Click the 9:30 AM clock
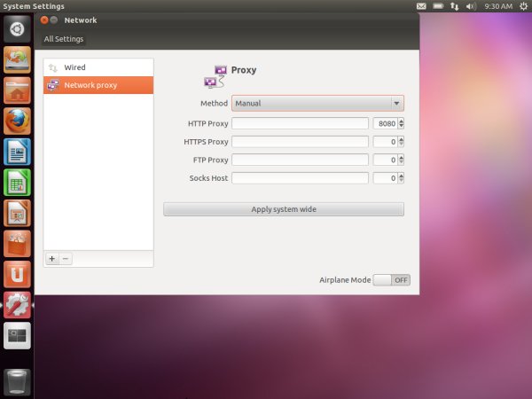 (x=498, y=6)
